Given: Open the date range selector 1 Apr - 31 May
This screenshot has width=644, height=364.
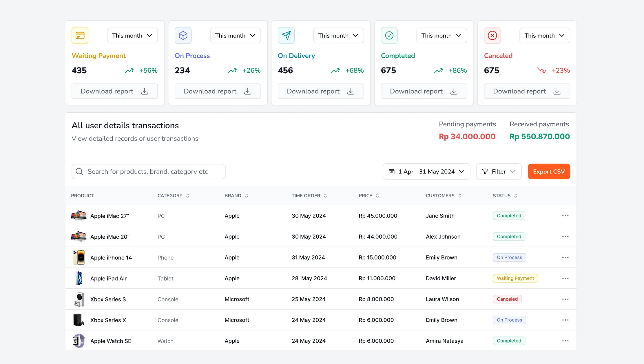Looking at the screenshot, I should [x=426, y=171].
